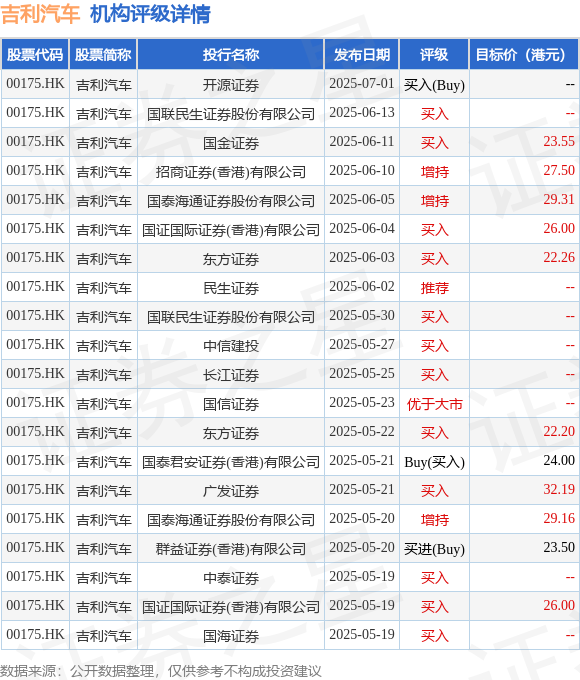Click target price 27.50 for 招商证券
Screen dimensions: 580x680
click(x=559, y=170)
